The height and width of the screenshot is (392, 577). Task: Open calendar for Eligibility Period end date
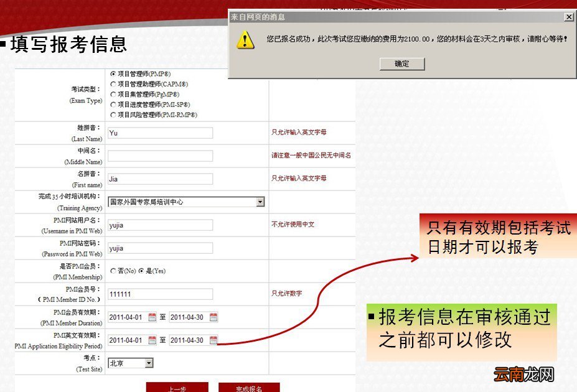(x=213, y=340)
